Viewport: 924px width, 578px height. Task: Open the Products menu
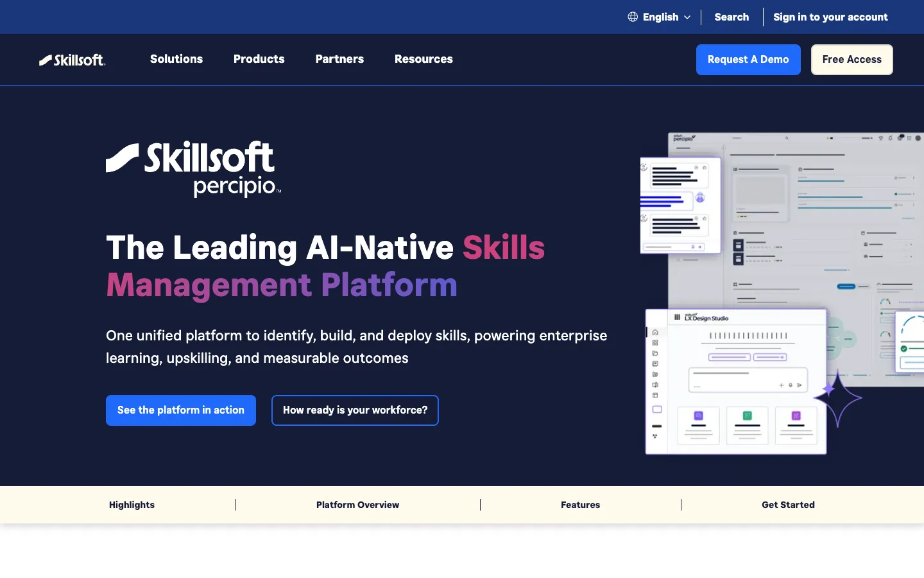259,59
